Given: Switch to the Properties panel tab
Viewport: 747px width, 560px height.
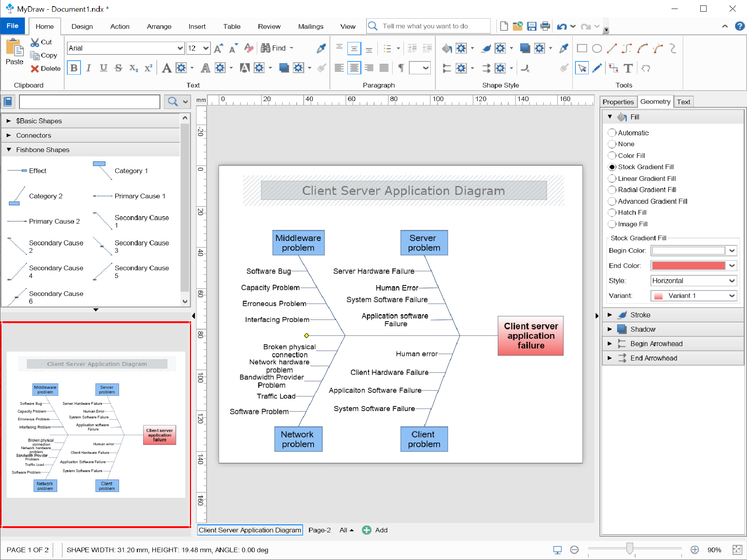Looking at the screenshot, I should [x=618, y=102].
